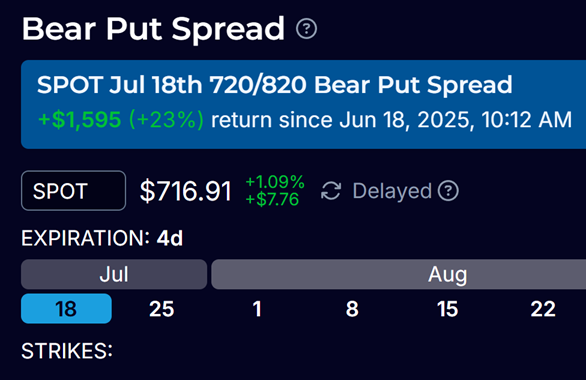Edit the SPOT ticker symbol field
Screen dimensions: 586x380
tap(74, 191)
